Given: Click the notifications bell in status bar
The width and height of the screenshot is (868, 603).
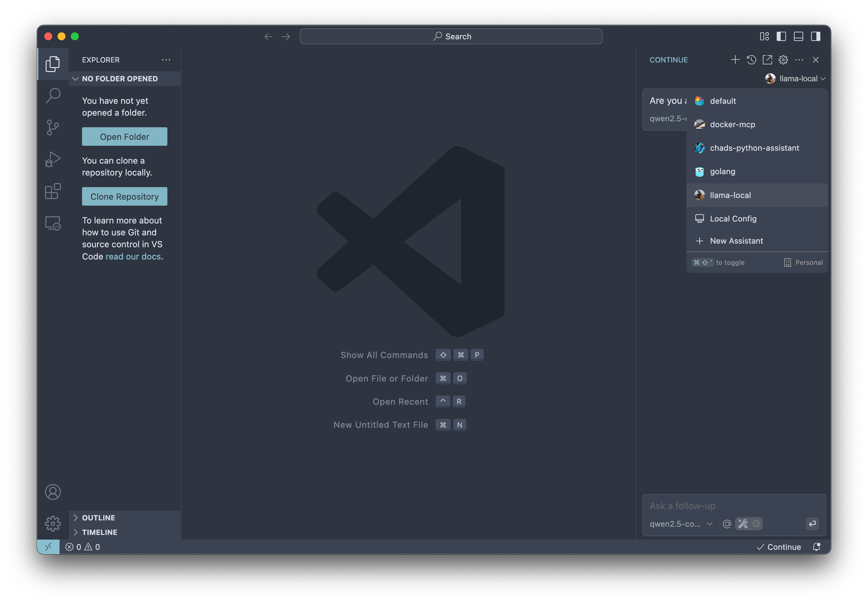Looking at the screenshot, I should 816,547.
